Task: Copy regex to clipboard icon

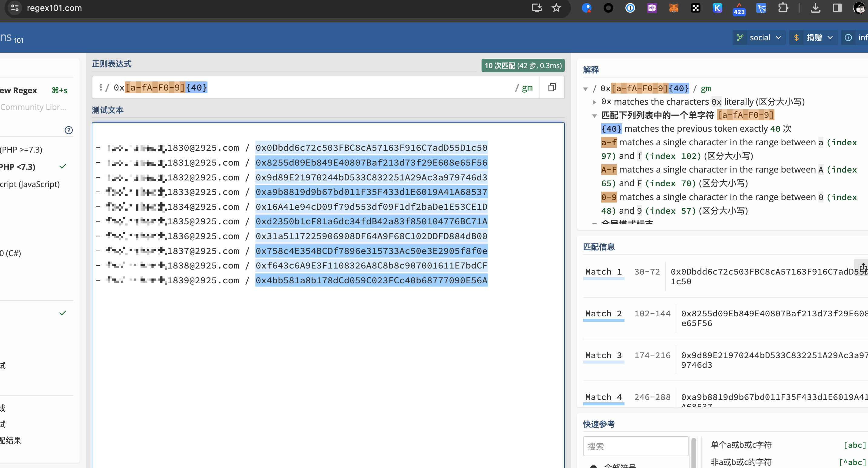Action: (x=552, y=87)
